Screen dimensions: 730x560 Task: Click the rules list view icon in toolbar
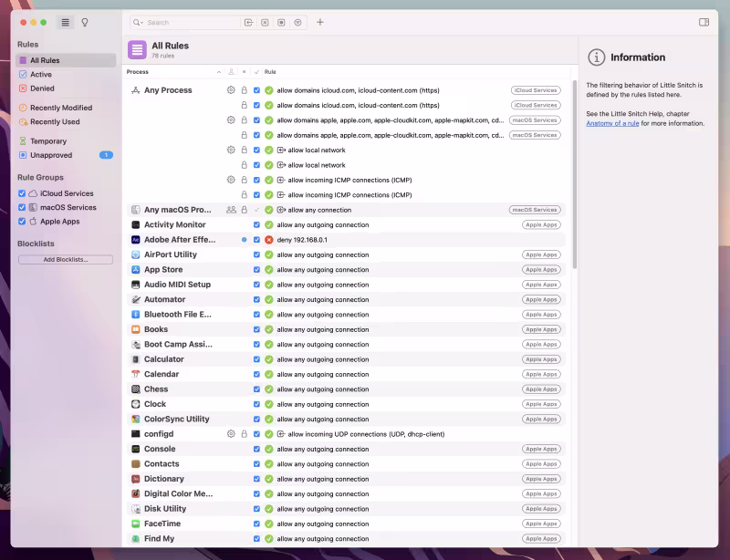(x=66, y=22)
